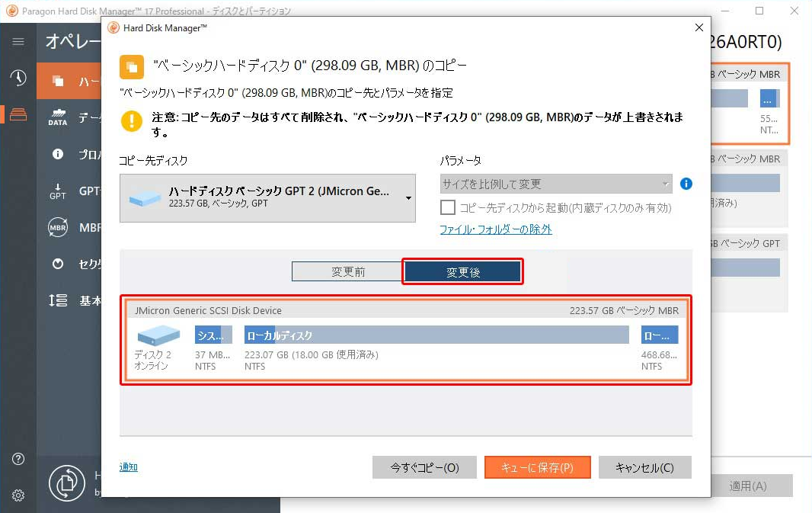Click JMicron Generic SCSI Disk Device header
The image size is (812, 513).
[208, 310]
